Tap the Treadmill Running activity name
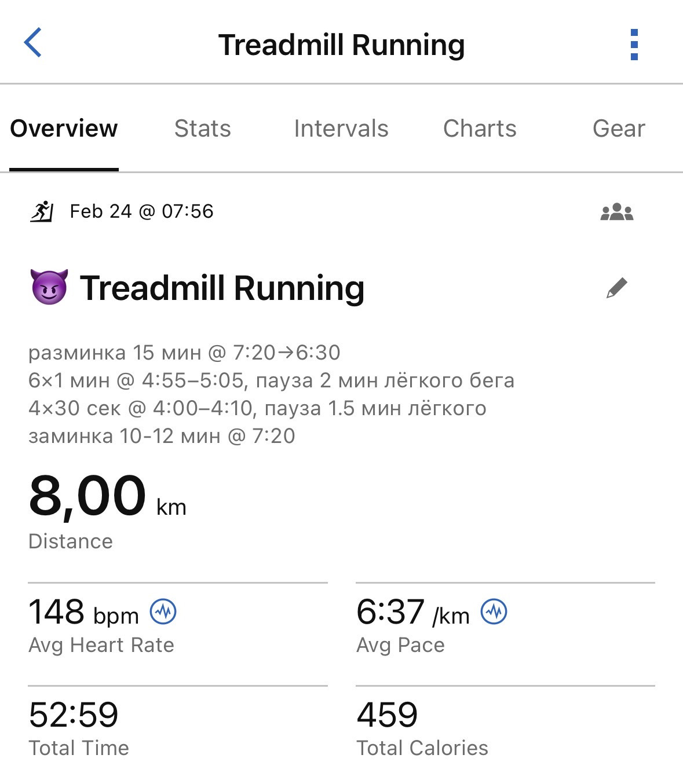Screen dimensions: 683x784 tap(222, 288)
